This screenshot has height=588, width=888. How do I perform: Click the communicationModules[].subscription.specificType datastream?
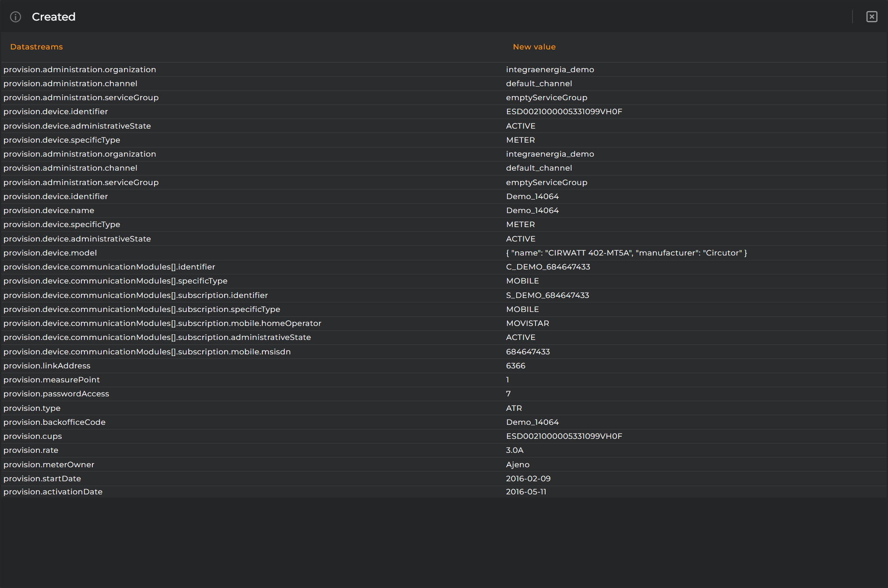[142, 309]
